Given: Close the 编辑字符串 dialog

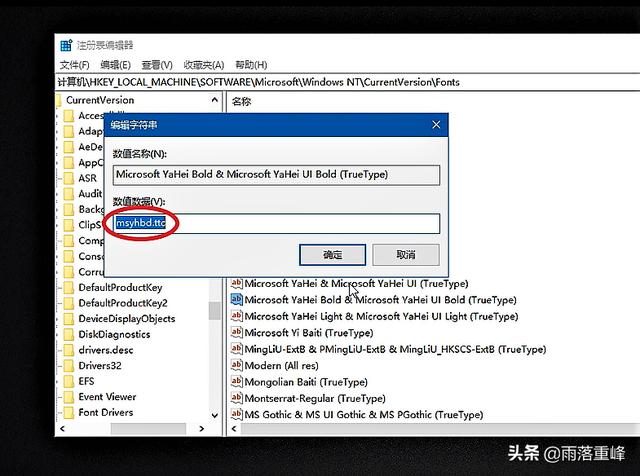Looking at the screenshot, I should click(436, 125).
